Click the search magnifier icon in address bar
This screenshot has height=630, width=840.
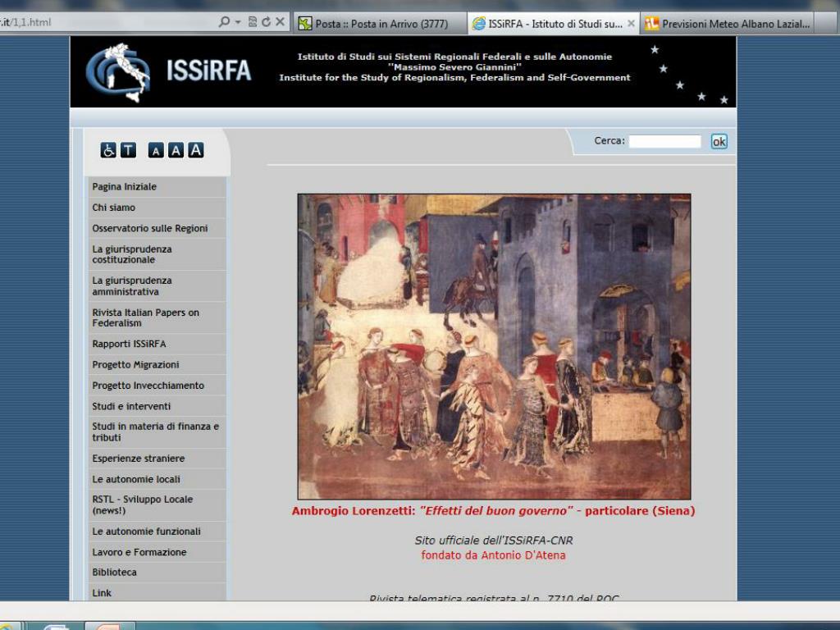pyautogui.click(x=225, y=22)
